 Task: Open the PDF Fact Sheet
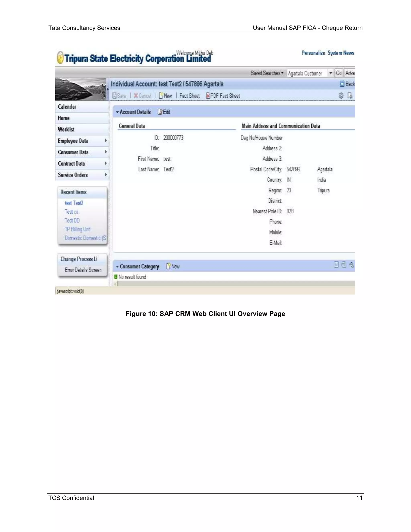click(x=223, y=96)
